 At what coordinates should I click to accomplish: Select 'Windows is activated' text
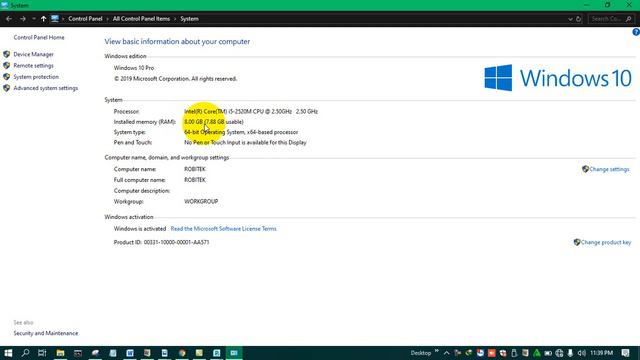140,229
